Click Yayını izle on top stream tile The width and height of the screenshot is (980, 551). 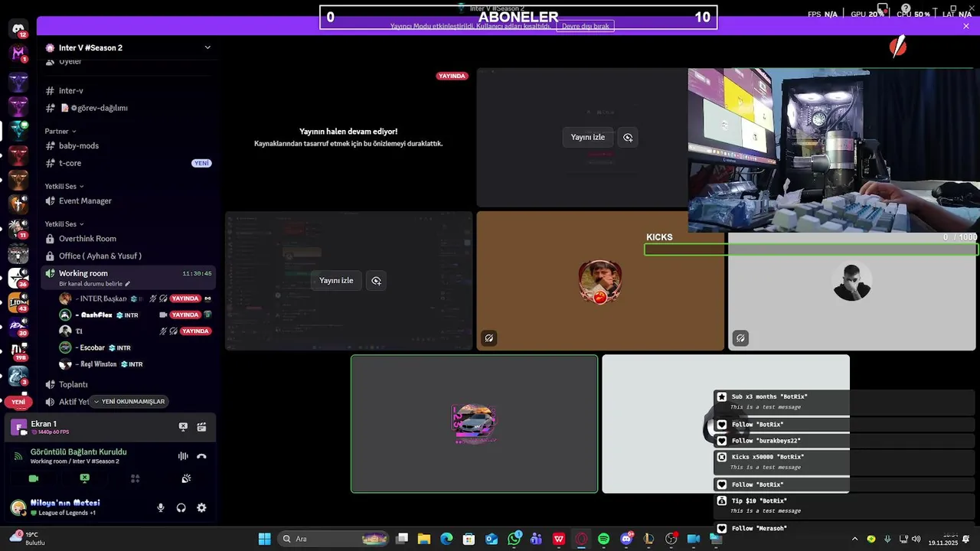(588, 138)
